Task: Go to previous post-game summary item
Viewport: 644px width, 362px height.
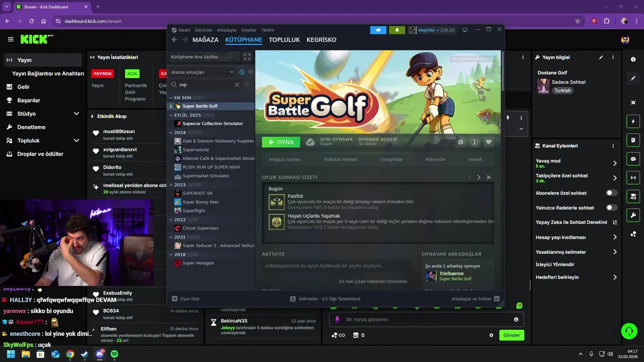Action: coord(469,177)
